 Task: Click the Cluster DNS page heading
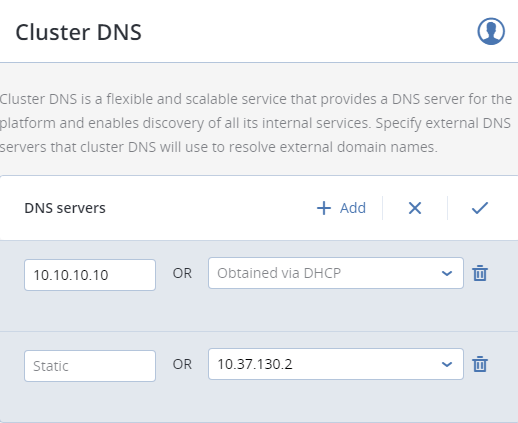79,32
